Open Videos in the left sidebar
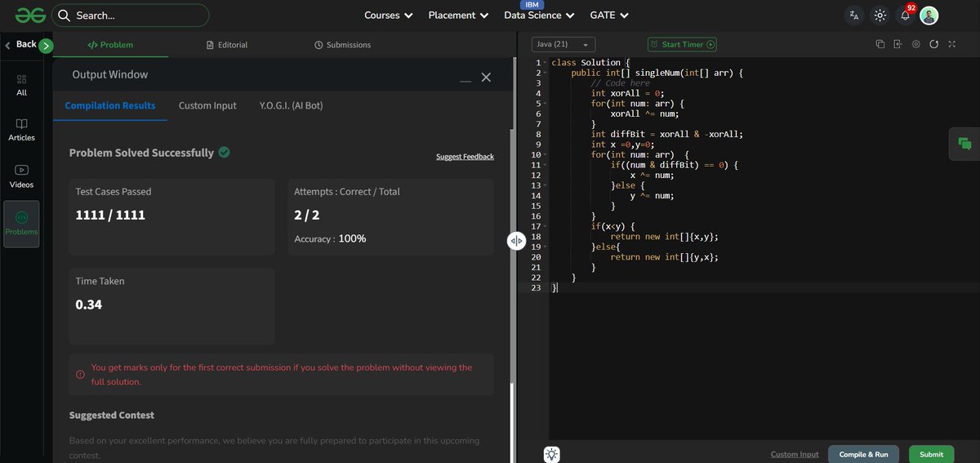The width and height of the screenshot is (980, 463). tap(22, 176)
